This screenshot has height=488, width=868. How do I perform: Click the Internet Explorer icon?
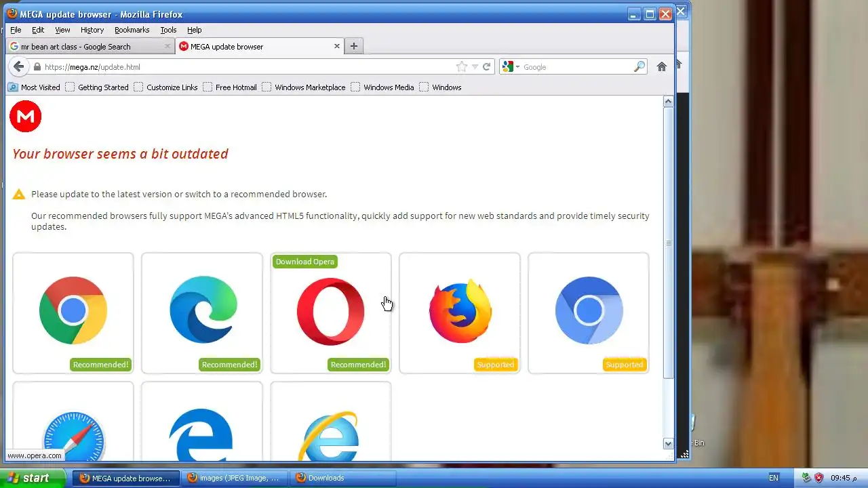pyautogui.click(x=329, y=435)
